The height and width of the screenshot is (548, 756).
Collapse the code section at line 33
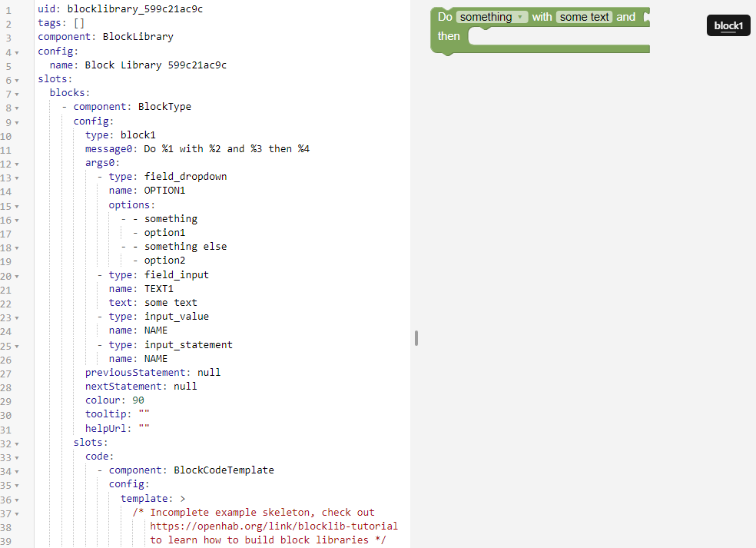pos(17,457)
